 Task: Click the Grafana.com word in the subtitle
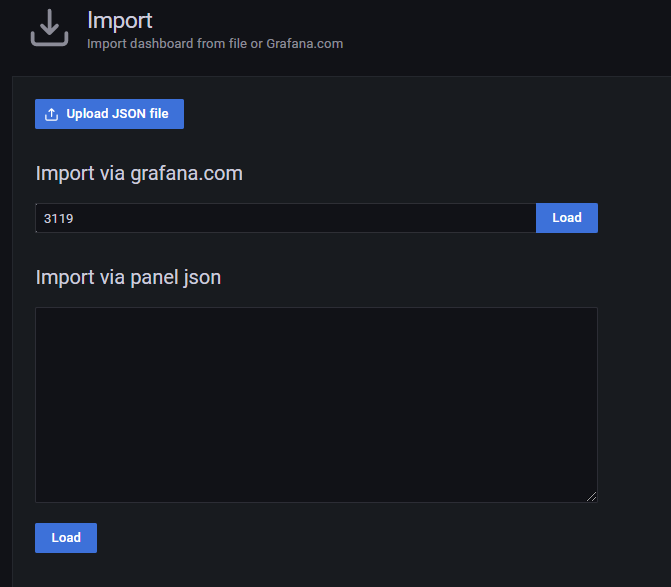click(304, 44)
